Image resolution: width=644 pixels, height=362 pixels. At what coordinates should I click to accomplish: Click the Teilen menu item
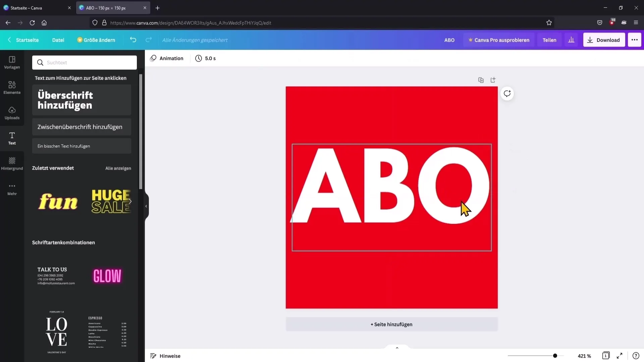tap(549, 40)
